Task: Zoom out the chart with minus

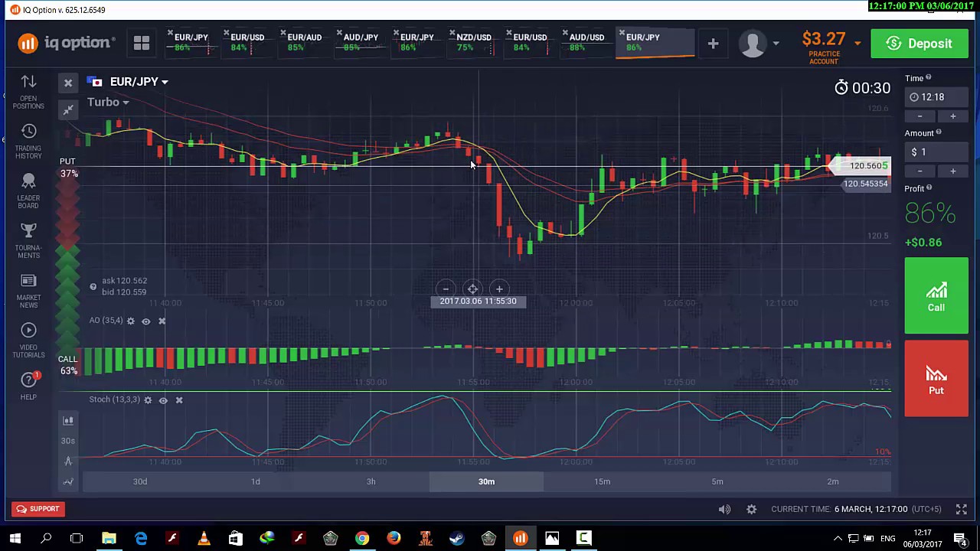Action: tap(446, 289)
